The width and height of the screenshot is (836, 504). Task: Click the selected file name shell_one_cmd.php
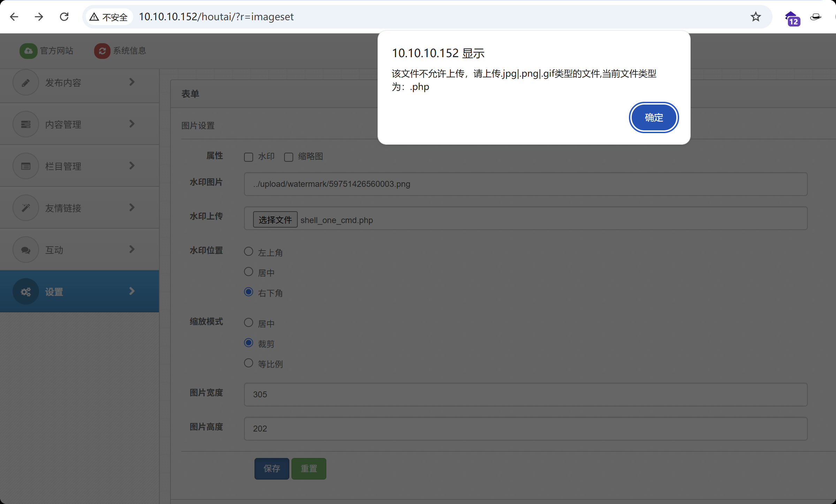coord(337,220)
